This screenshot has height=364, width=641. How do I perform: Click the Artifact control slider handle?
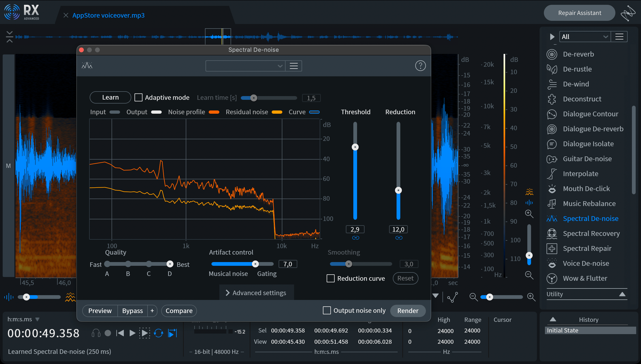coord(255,264)
